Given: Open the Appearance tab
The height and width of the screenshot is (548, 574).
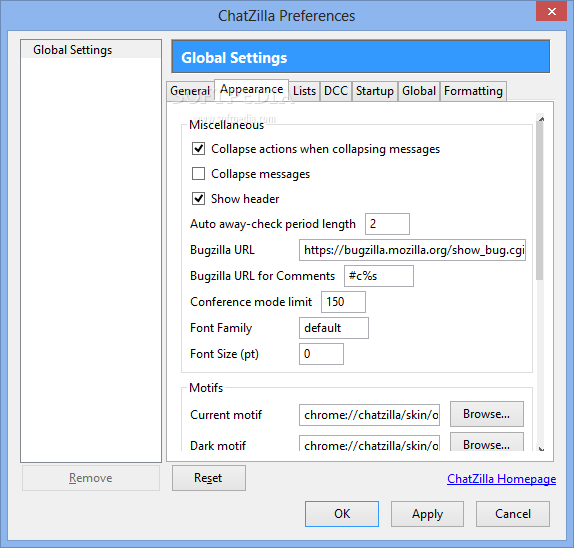Looking at the screenshot, I should tap(251, 89).
